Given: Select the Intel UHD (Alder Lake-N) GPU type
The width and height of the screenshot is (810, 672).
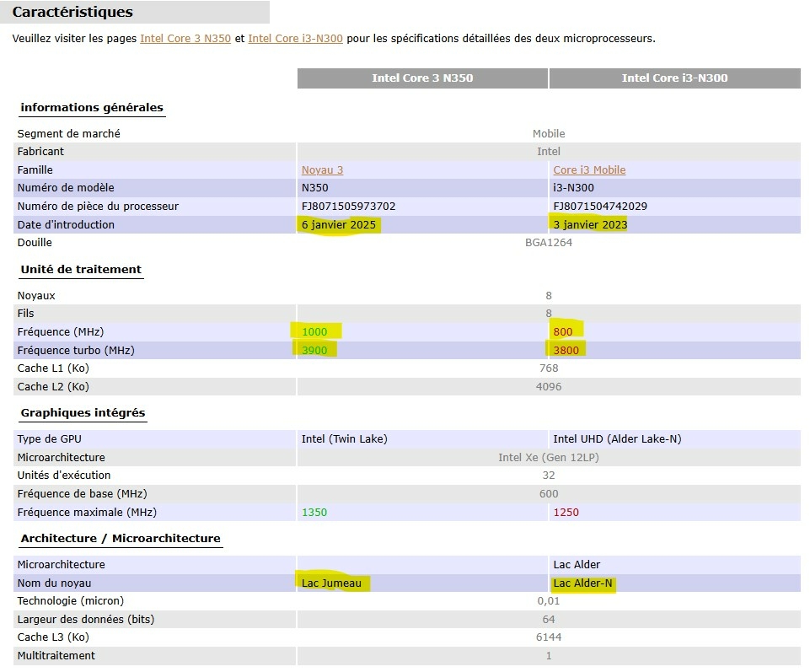Looking at the screenshot, I should point(614,438).
